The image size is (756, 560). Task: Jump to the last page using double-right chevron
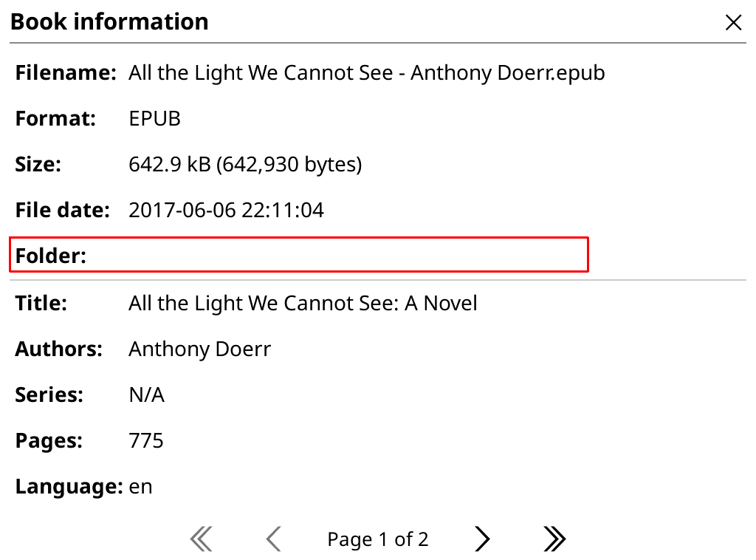pos(554,539)
